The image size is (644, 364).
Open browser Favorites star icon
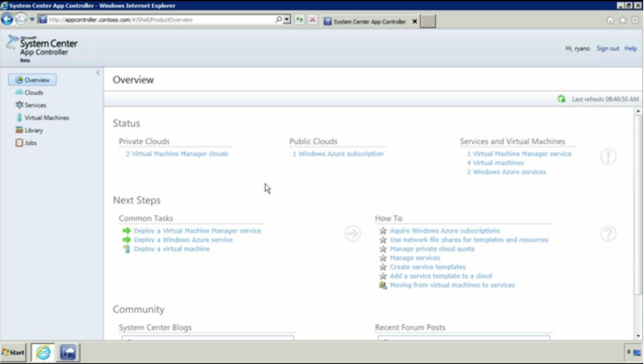(x=623, y=20)
